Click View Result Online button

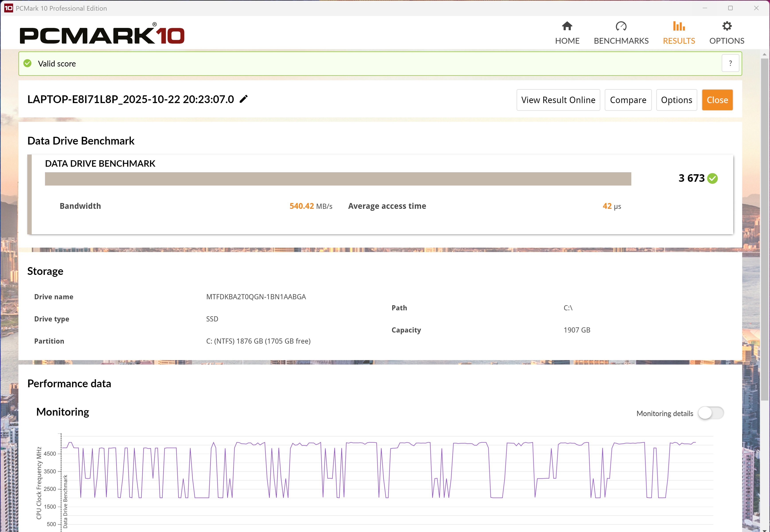coord(558,100)
